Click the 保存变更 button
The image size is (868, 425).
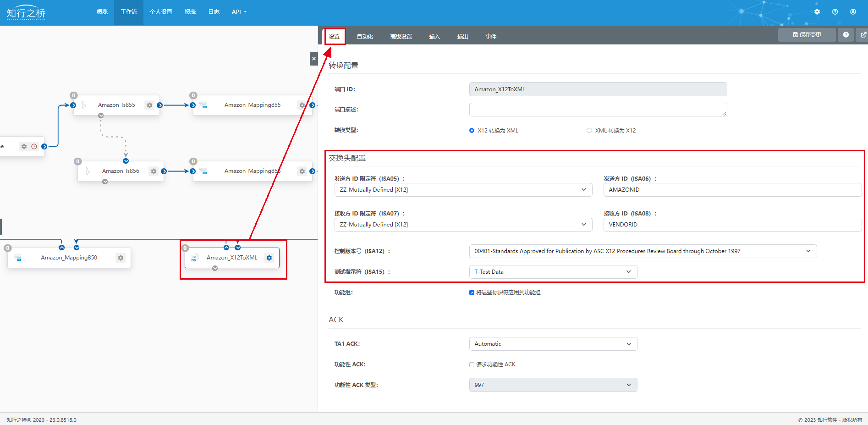pyautogui.click(x=807, y=35)
